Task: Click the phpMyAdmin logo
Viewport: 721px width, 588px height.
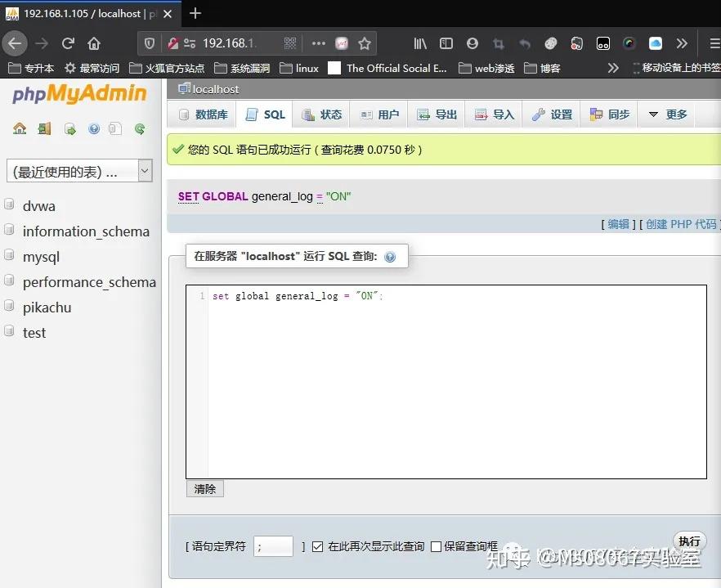Action: (79, 93)
